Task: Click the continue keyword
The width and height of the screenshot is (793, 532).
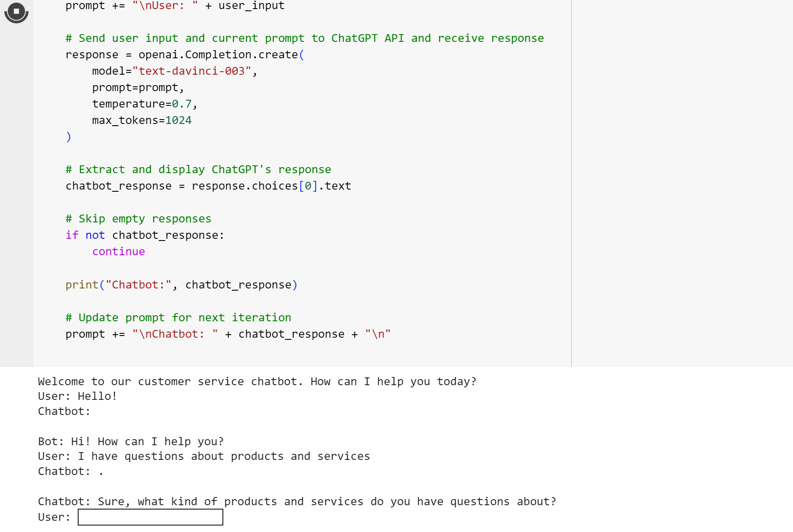Action: [119, 252]
